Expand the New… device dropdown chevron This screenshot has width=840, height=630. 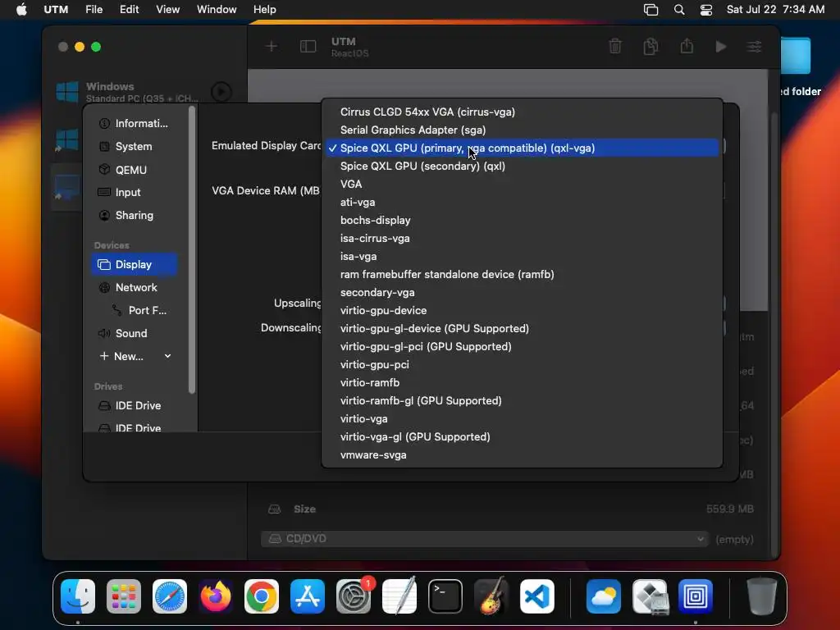(x=167, y=356)
